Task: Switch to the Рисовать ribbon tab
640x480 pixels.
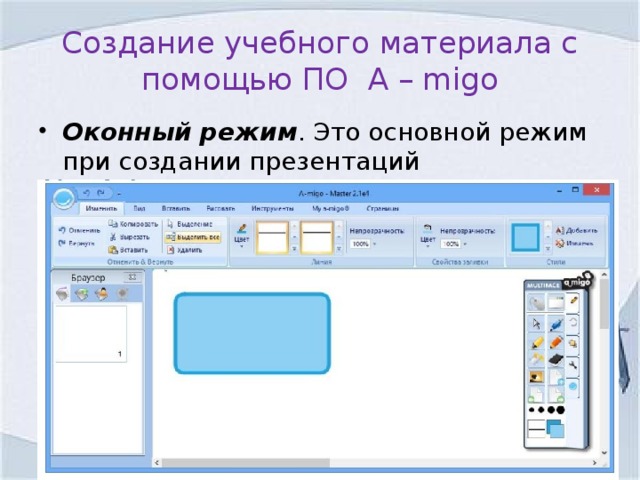Action: [x=220, y=209]
